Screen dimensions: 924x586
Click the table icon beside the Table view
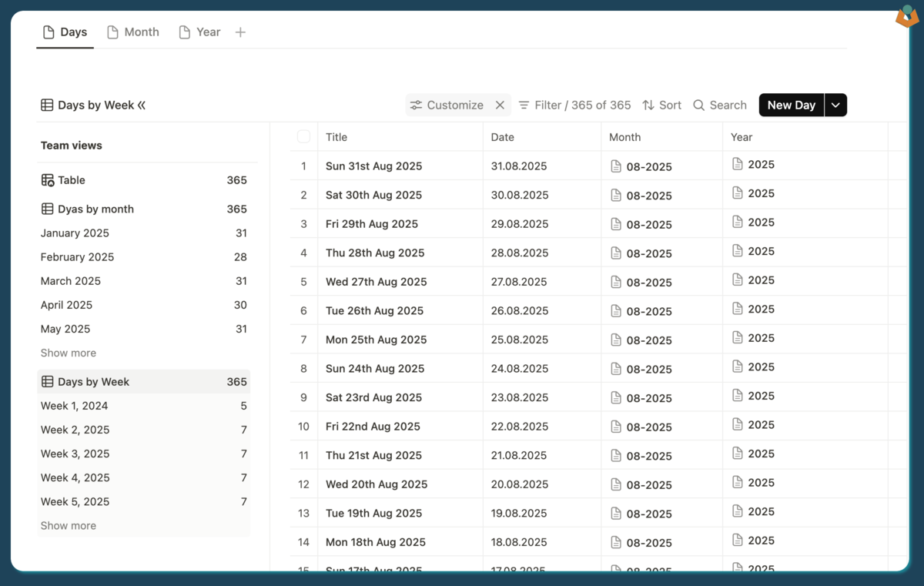pos(48,179)
